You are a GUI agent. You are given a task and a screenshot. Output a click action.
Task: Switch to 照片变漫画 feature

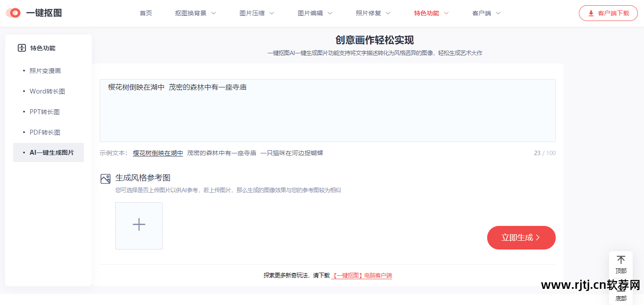[x=45, y=70]
